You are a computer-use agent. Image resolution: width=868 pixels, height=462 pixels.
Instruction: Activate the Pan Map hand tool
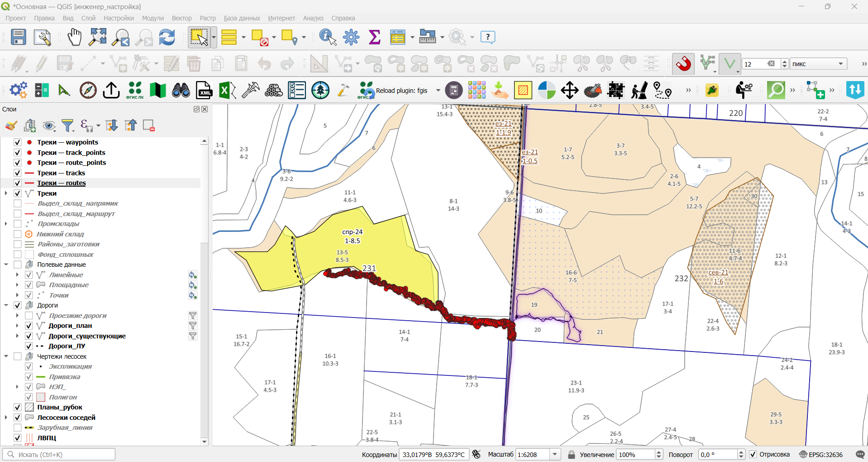pyautogui.click(x=74, y=37)
